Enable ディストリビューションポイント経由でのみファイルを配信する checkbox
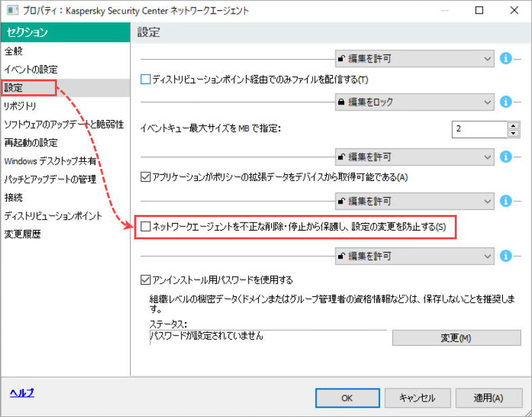This screenshot has width=532, height=417. pos(145,79)
